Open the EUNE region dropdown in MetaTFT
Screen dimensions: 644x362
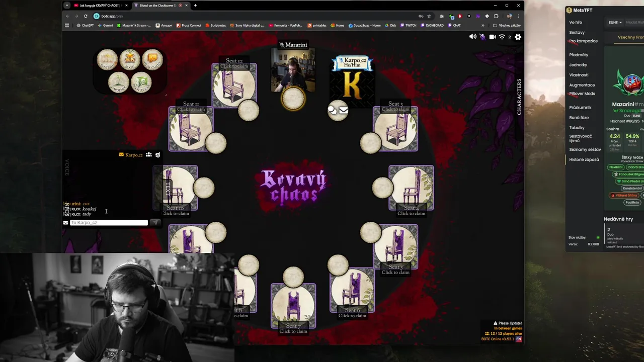click(615, 22)
